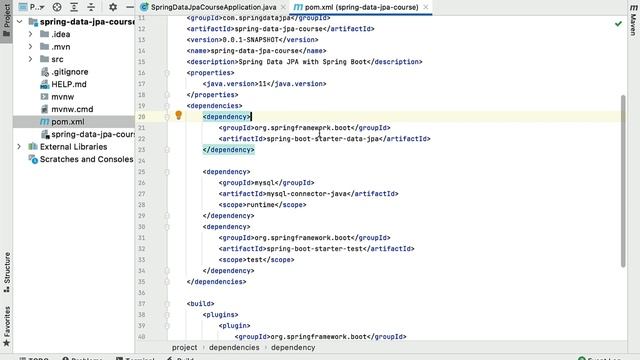Select the .mvn folder
The height and width of the screenshot is (360, 640).
(61, 47)
